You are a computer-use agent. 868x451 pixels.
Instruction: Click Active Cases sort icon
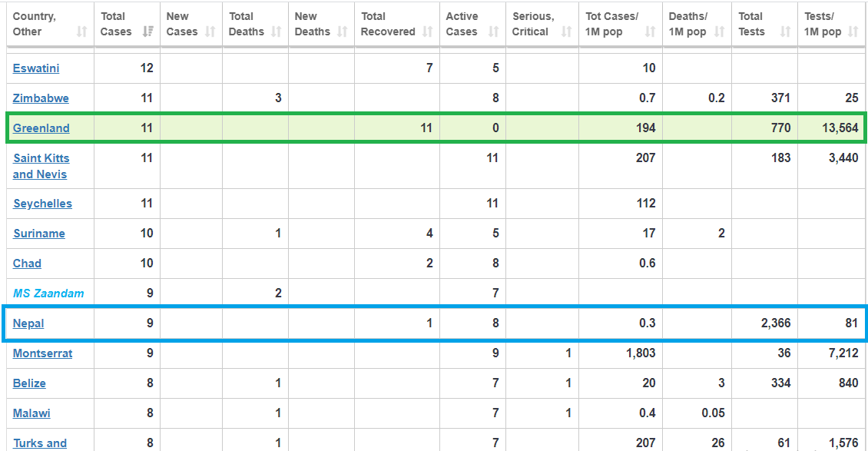494,32
